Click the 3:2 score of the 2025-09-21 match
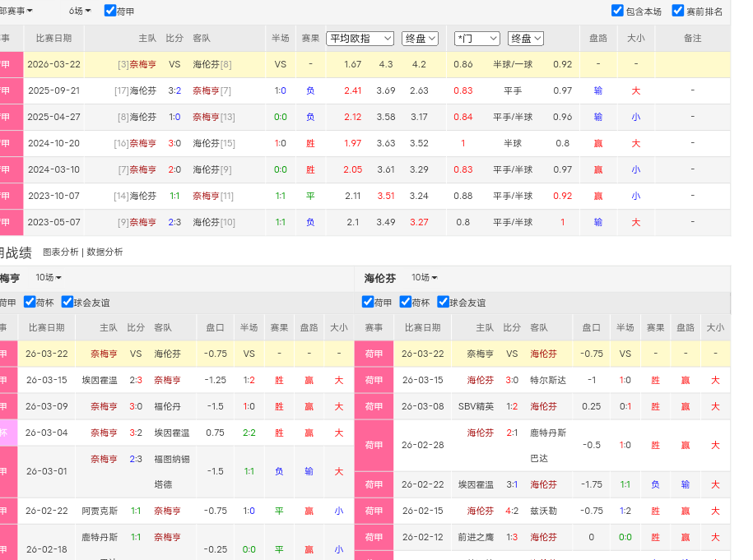 point(174,91)
